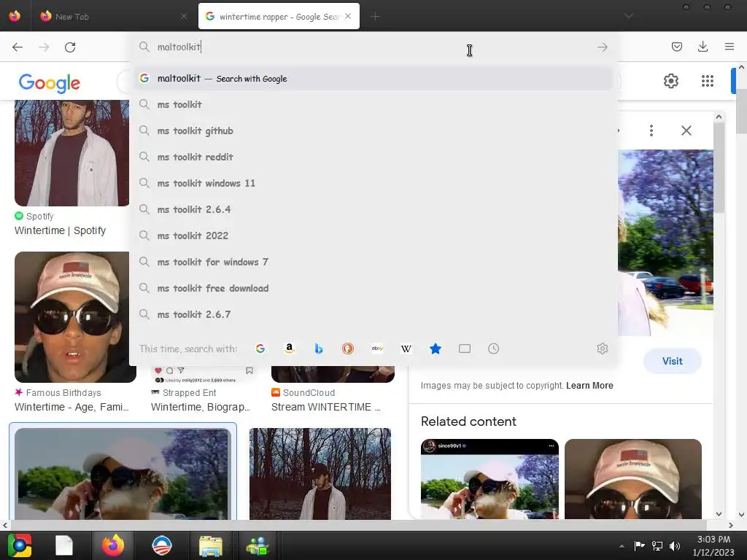Select the 'ms toolkit' suggestion

coord(373,105)
